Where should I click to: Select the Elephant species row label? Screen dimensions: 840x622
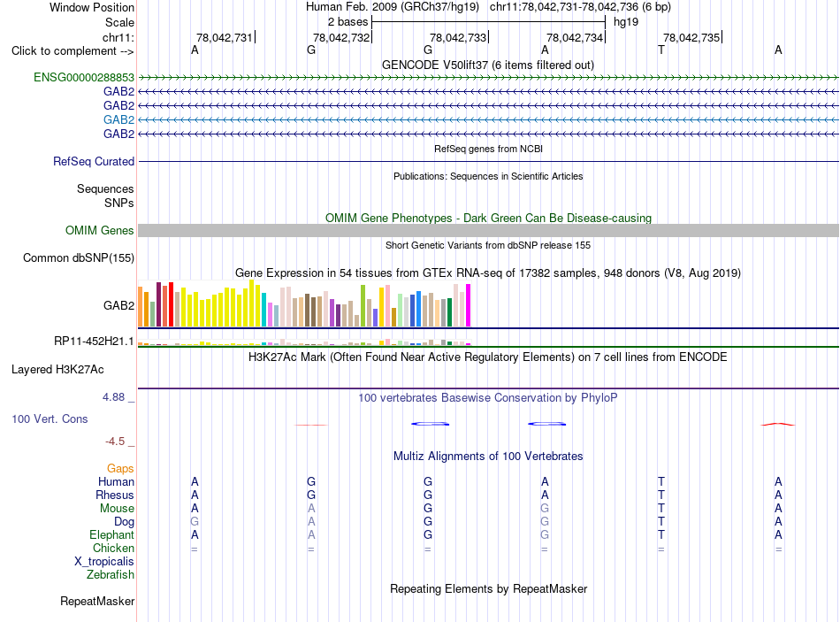[111, 534]
